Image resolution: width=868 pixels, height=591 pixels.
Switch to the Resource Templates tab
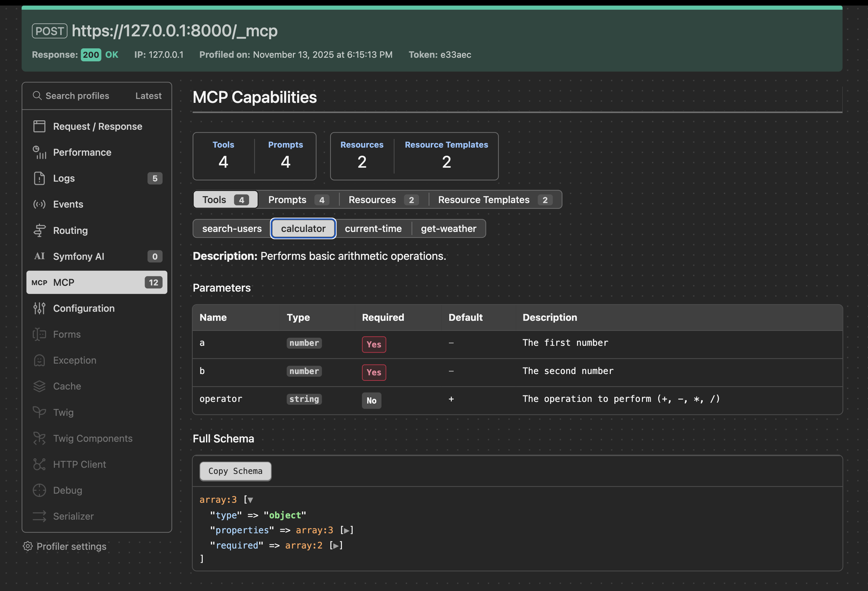[x=484, y=199]
